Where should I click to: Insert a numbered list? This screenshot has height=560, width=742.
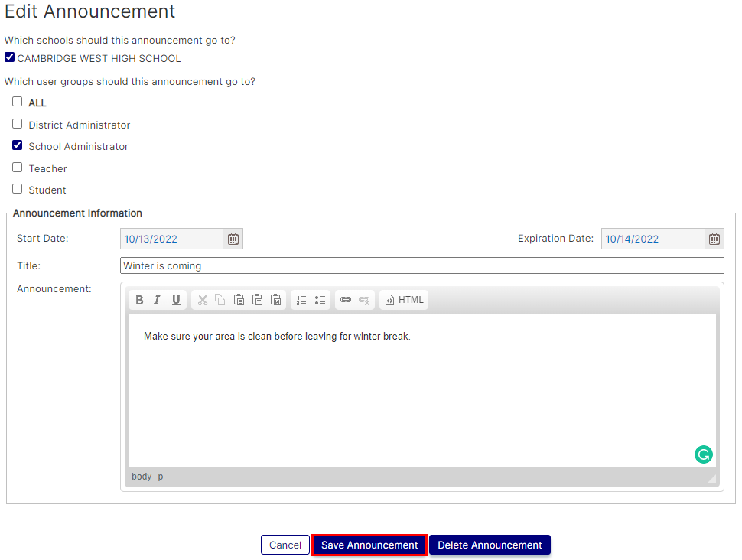301,300
